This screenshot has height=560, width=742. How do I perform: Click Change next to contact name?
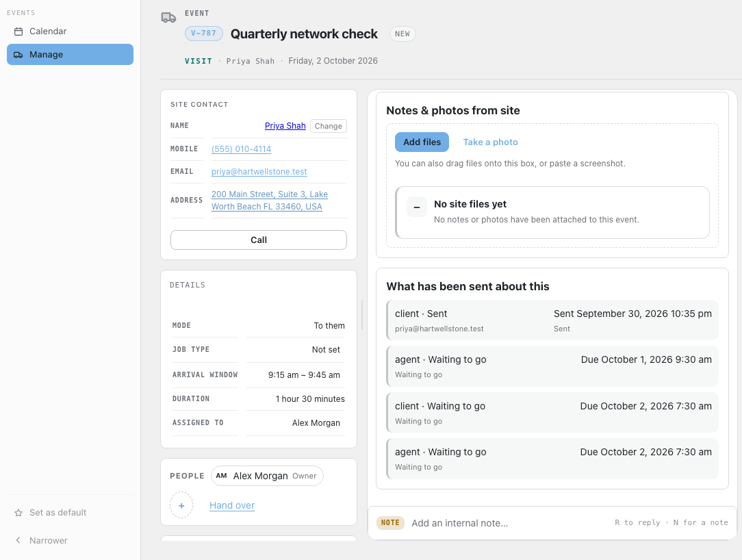point(329,126)
